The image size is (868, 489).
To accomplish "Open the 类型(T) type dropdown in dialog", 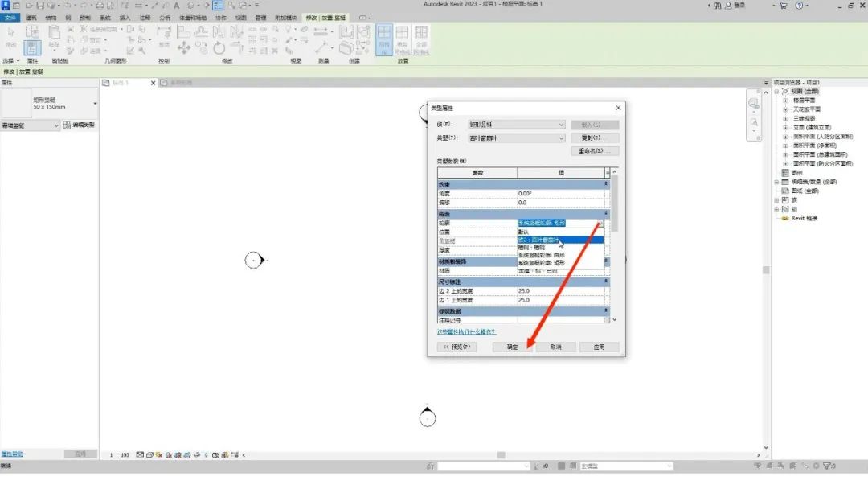I will 517,138.
